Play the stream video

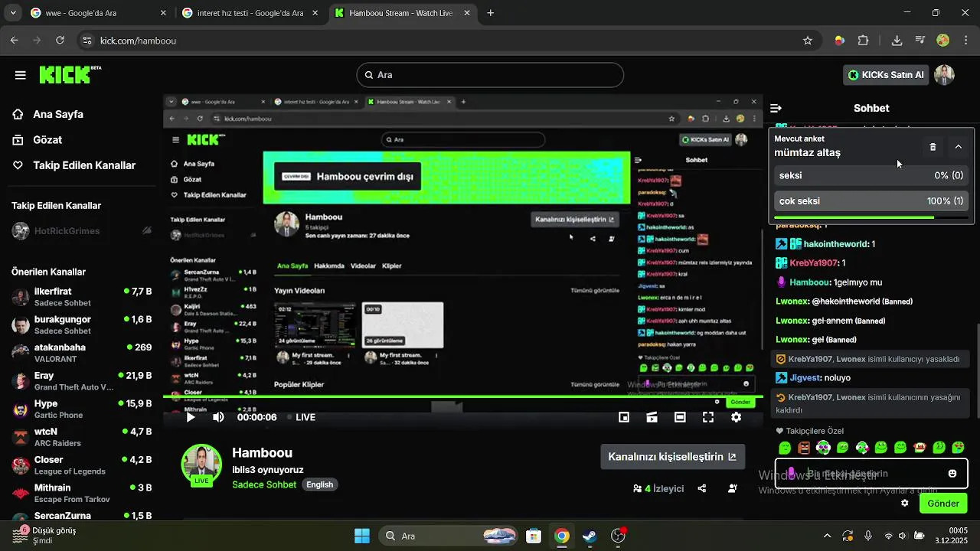click(191, 417)
